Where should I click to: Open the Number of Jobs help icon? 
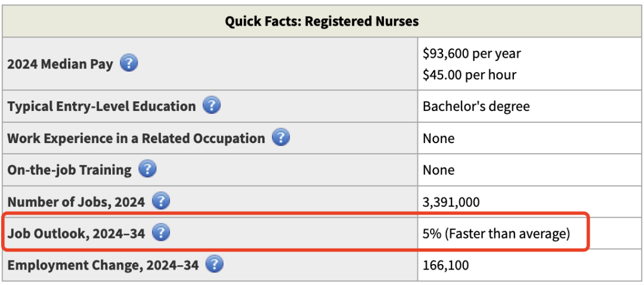click(160, 202)
